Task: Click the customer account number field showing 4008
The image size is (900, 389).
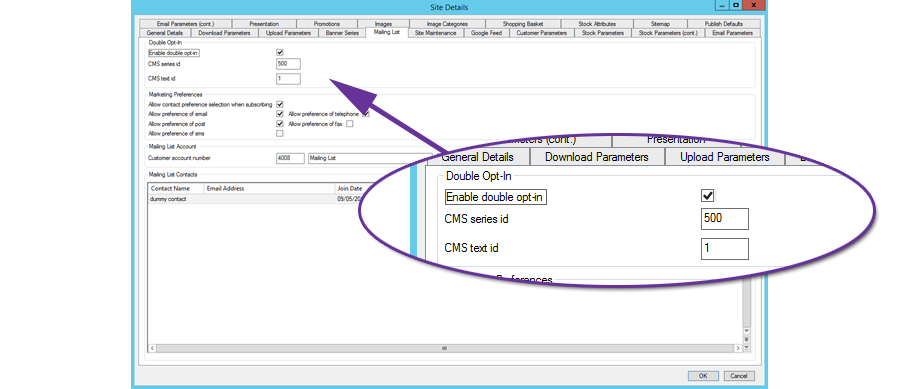Action: (x=290, y=157)
